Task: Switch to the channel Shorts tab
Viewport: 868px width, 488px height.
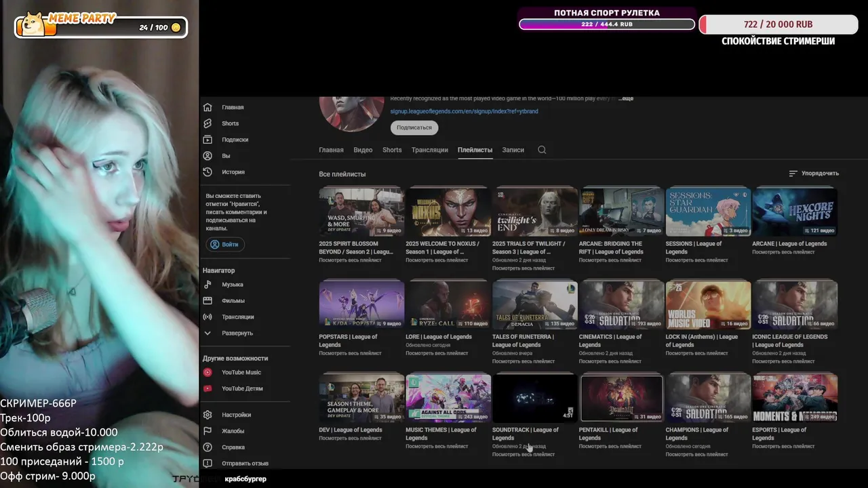Action: [x=392, y=150]
